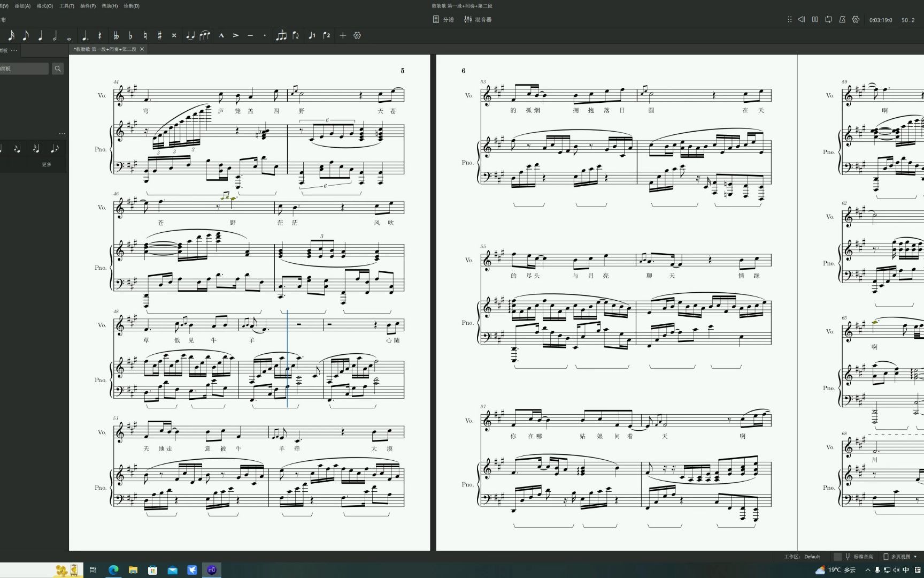The width and height of the screenshot is (924, 578).
Task: Add a slur to selection
Action: pyautogui.click(x=205, y=35)
